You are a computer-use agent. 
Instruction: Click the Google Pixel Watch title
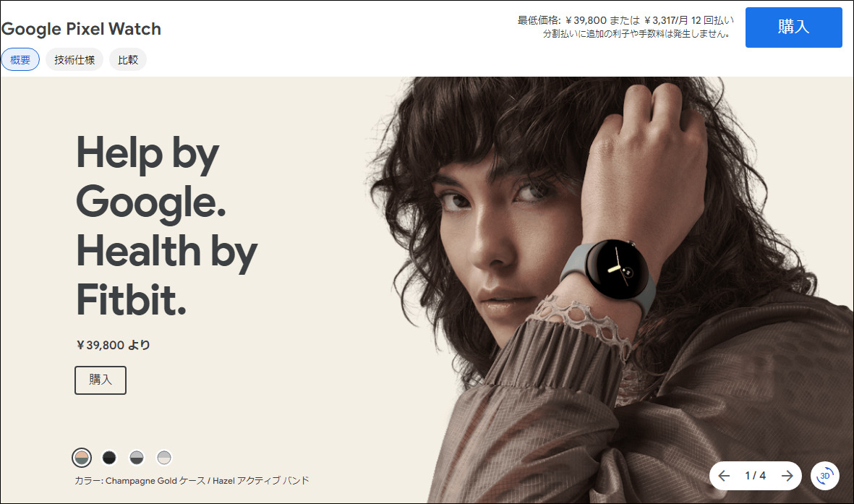(81, 29)
